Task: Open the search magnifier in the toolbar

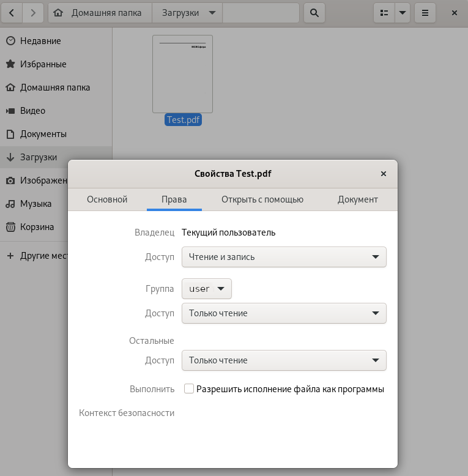Action: point(314,13)
